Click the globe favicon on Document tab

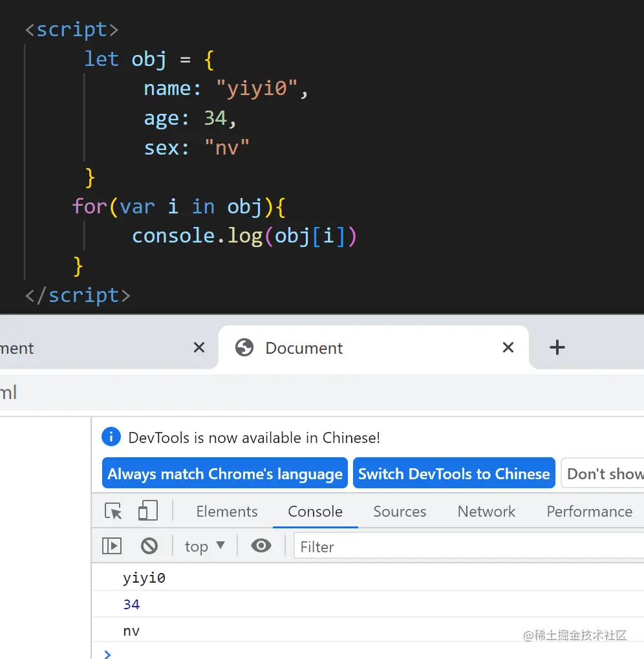[244, 347]
